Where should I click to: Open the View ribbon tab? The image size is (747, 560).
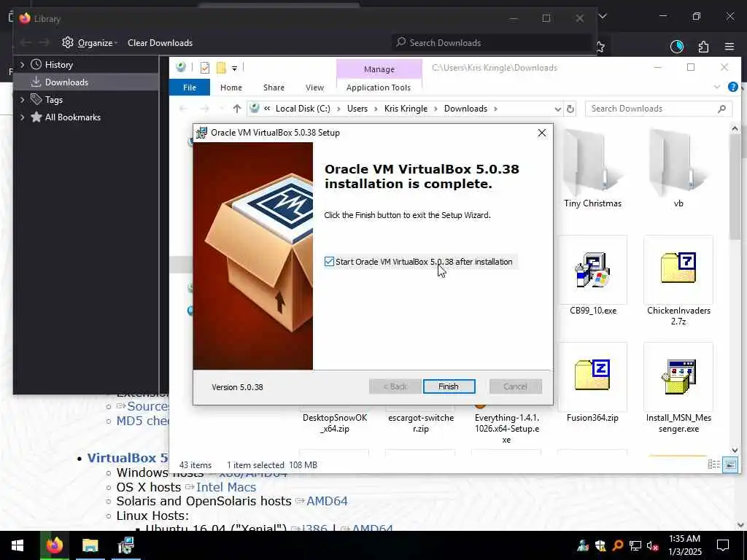(314, 87)
